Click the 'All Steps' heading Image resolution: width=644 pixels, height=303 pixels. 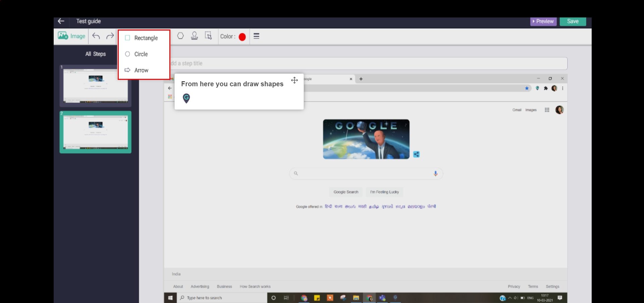click(96, 54)
